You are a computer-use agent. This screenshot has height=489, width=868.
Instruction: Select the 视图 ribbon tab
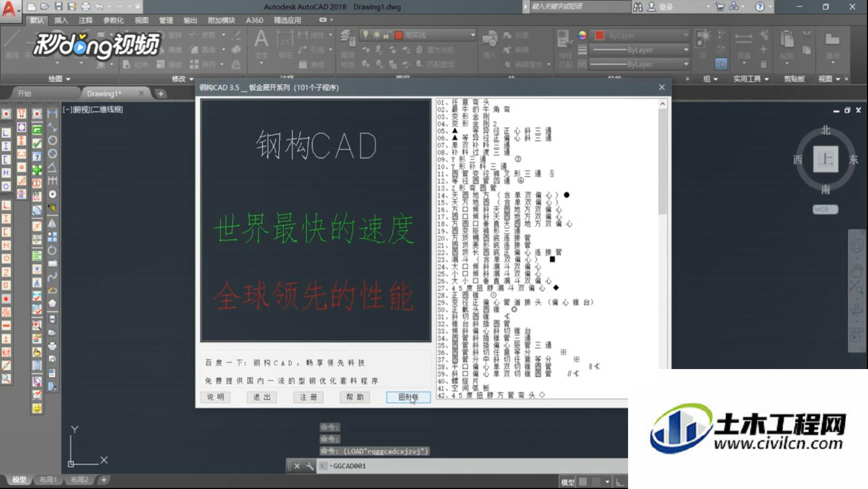pyautogui.click(x=142, y=20)
